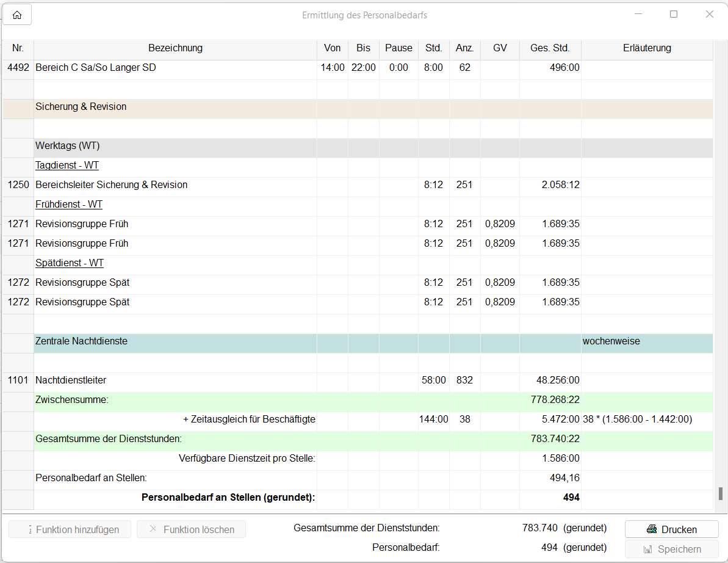Minimize the Personalbedarf window

(638, 15)
